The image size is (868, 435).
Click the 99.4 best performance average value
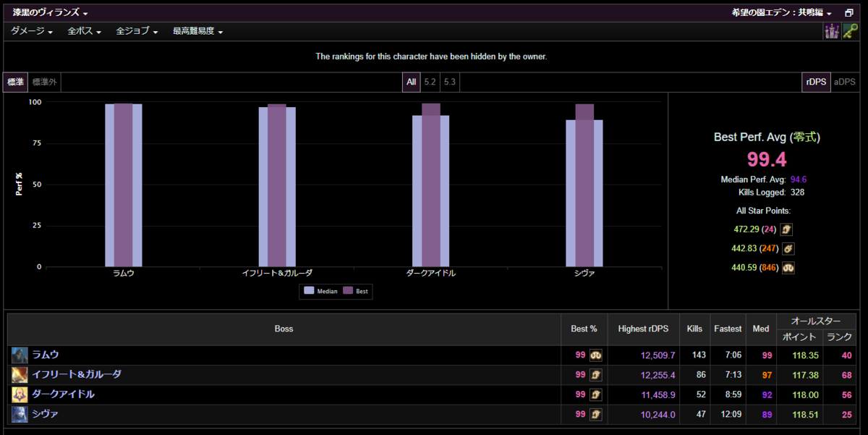(x=767, y=159)
